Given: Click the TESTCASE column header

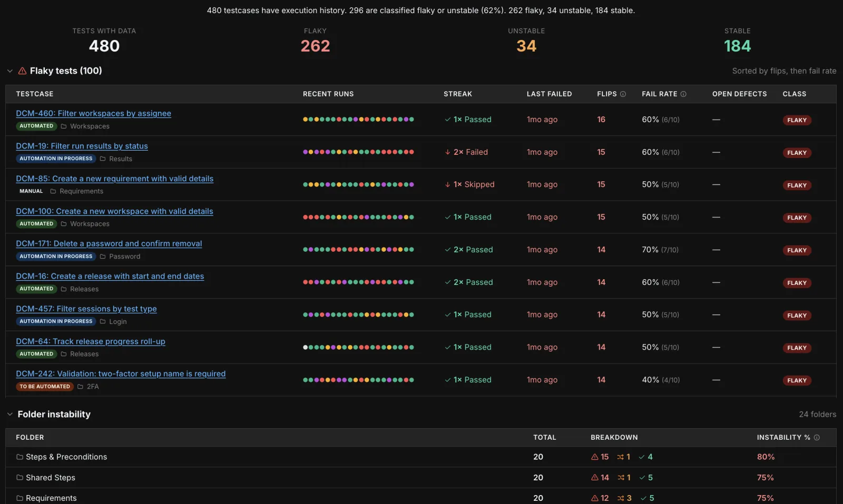Looking at the screenshot, I should coord(34,94).
